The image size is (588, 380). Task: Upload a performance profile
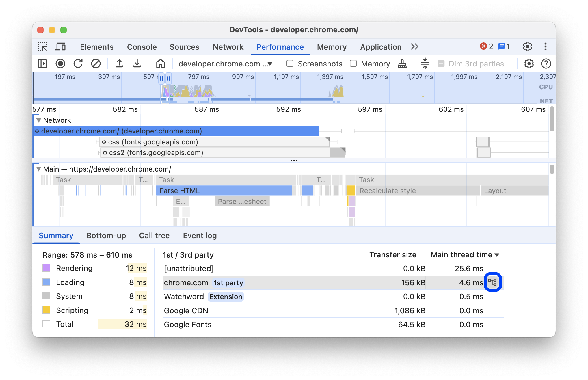click(x=119, y=64)
